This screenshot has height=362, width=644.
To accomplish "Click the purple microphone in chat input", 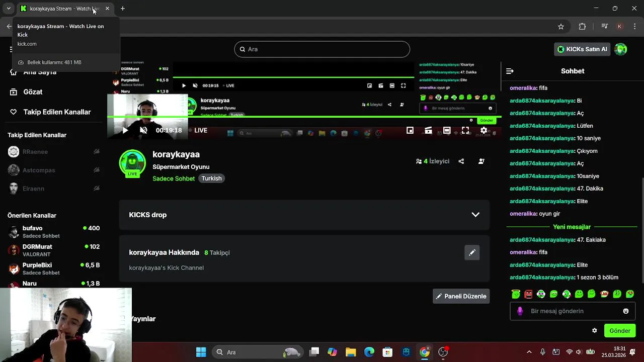I will click(x=520, y=311).
